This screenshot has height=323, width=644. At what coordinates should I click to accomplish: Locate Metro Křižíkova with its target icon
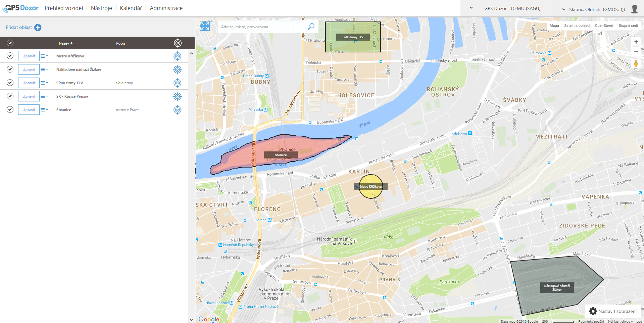(x=178, y=56)
